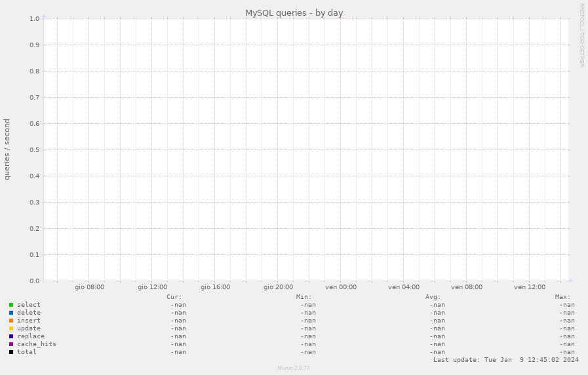This screenshot has width=588, height=375.
Task: Click the black total legend swatch
Action: (11, 352)
